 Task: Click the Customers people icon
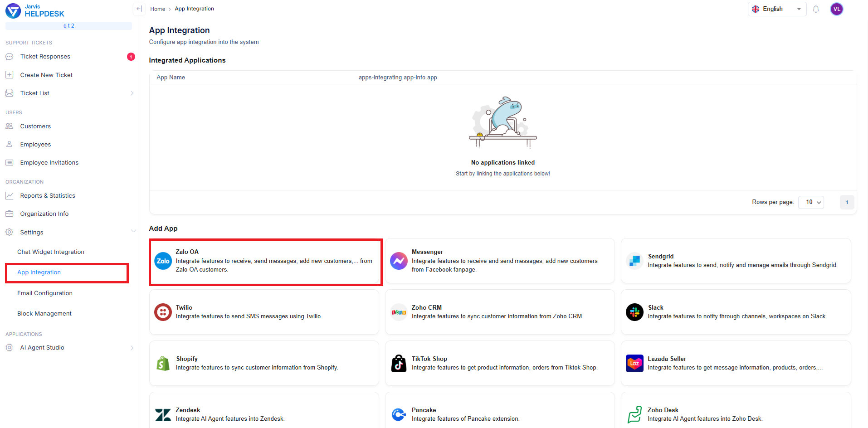coord(9,126)
